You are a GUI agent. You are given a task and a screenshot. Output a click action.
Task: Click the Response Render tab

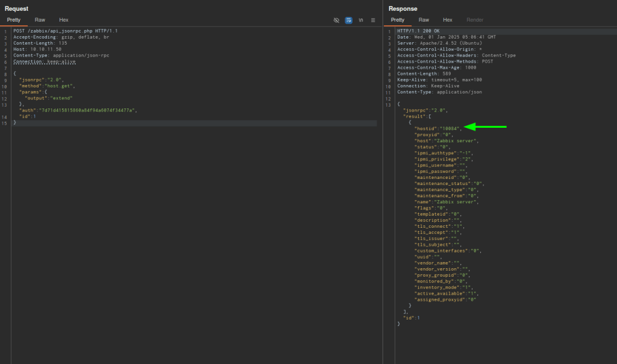[475, 20]
